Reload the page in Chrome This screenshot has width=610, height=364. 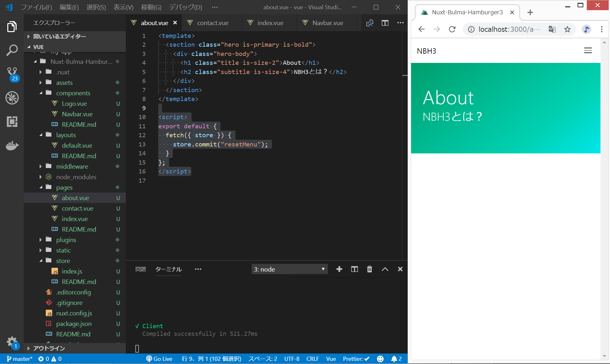click(x=452, y=30)
